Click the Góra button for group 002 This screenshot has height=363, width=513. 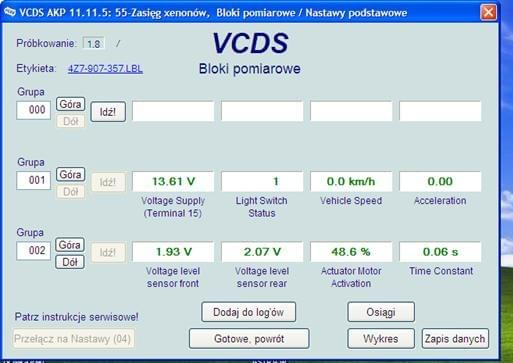click(70, 245)
